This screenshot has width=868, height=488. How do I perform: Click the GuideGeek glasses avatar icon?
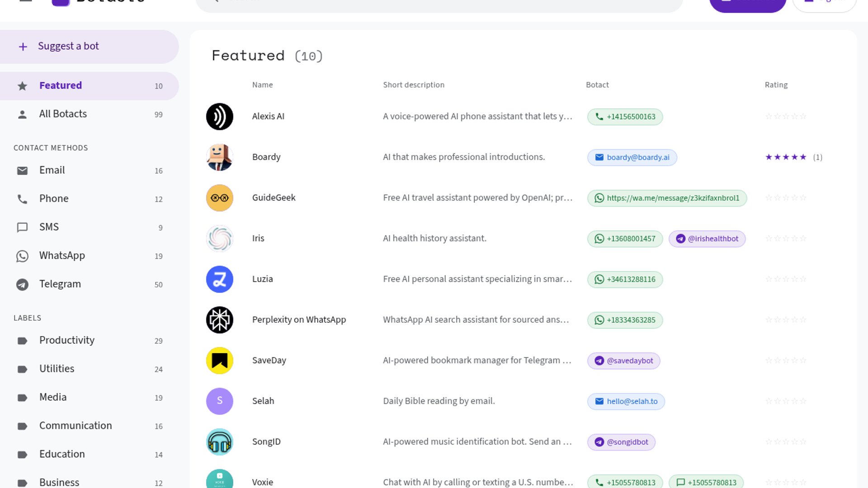point(220,198)
